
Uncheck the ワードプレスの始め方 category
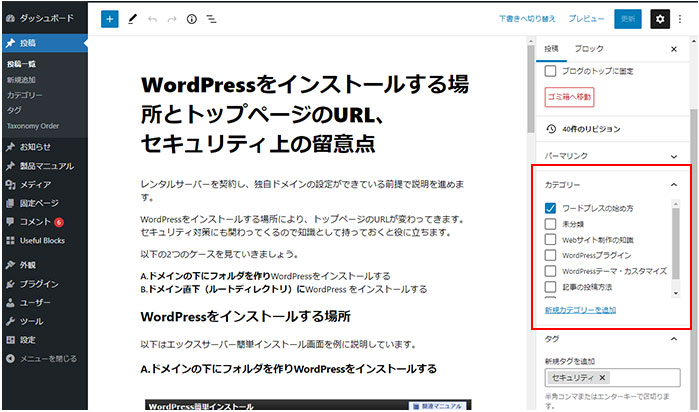point(550,208)
